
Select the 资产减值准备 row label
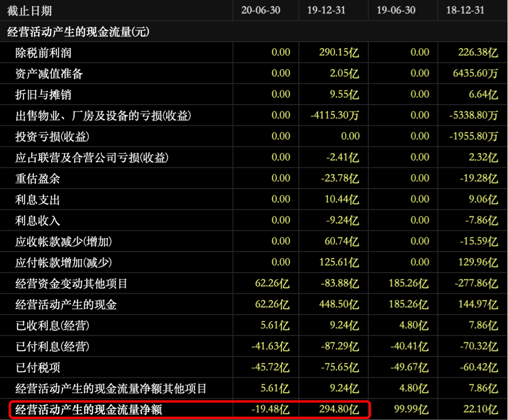[49, 73]
